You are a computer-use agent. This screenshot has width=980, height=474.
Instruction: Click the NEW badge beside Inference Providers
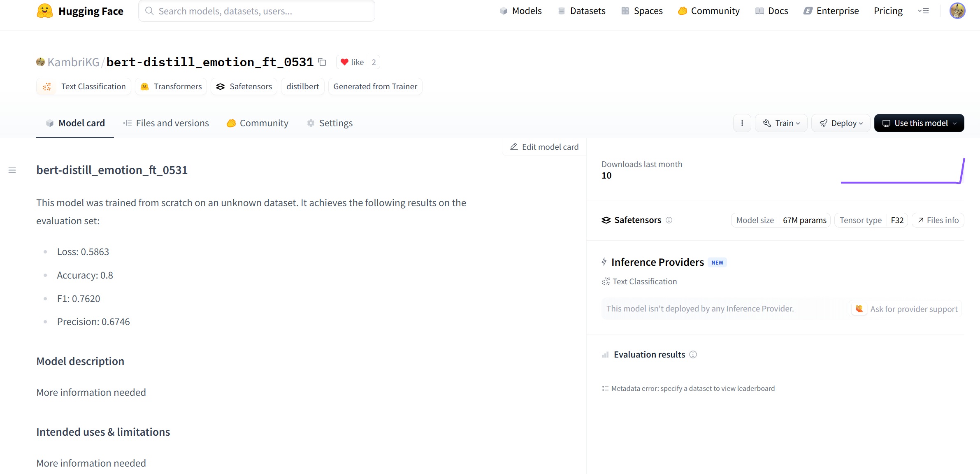[x=717, y=263]
